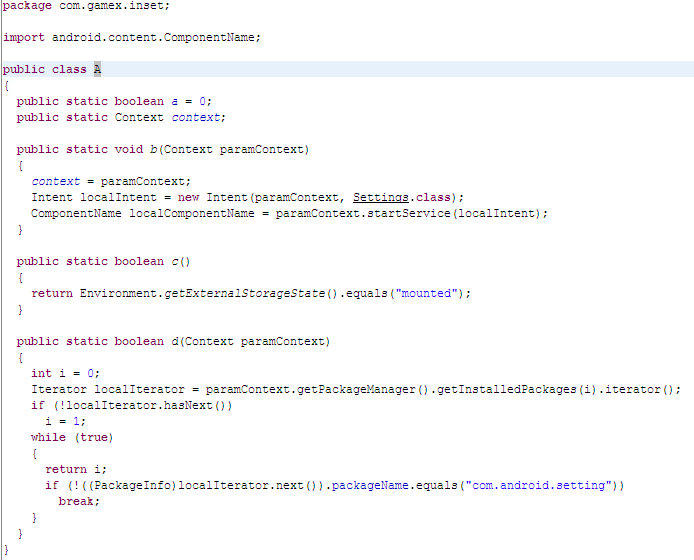Image resolution: width=694 pixels, height=560 pixels.
Task: Click getInstalledPackages(i) call
Action: tap(517, 390)
